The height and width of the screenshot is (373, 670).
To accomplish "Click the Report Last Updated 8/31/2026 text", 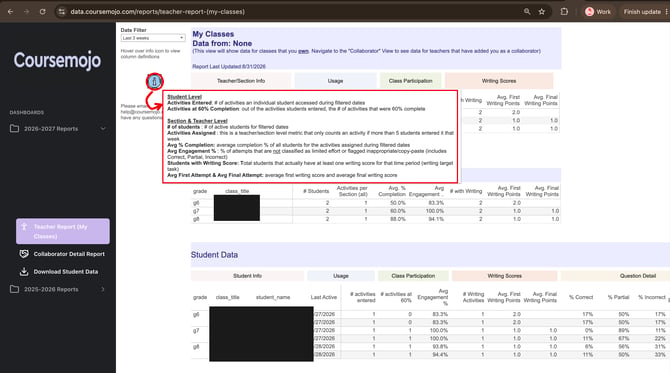I will point(229,66).
